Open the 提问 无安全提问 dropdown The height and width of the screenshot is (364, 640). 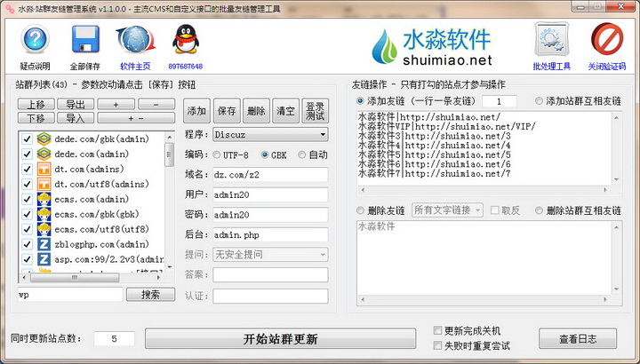tap(270, 255)
